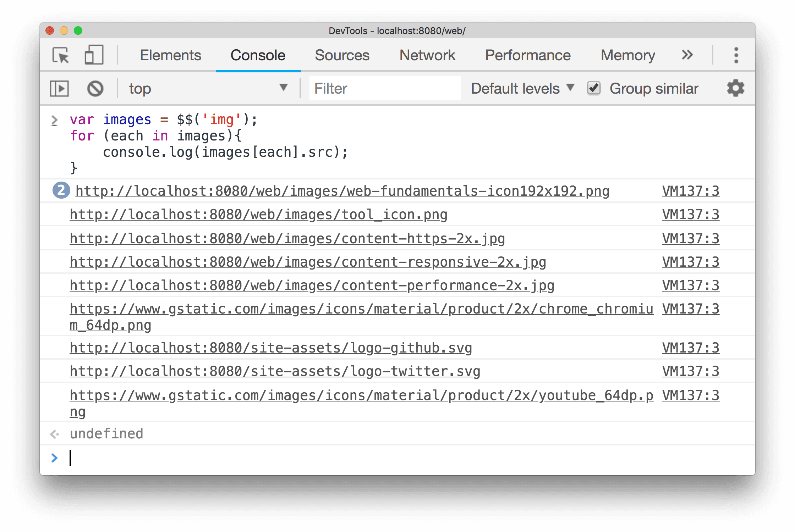Click the clear console prohibition icon
795x532 pixels.
tap(94, 88)
